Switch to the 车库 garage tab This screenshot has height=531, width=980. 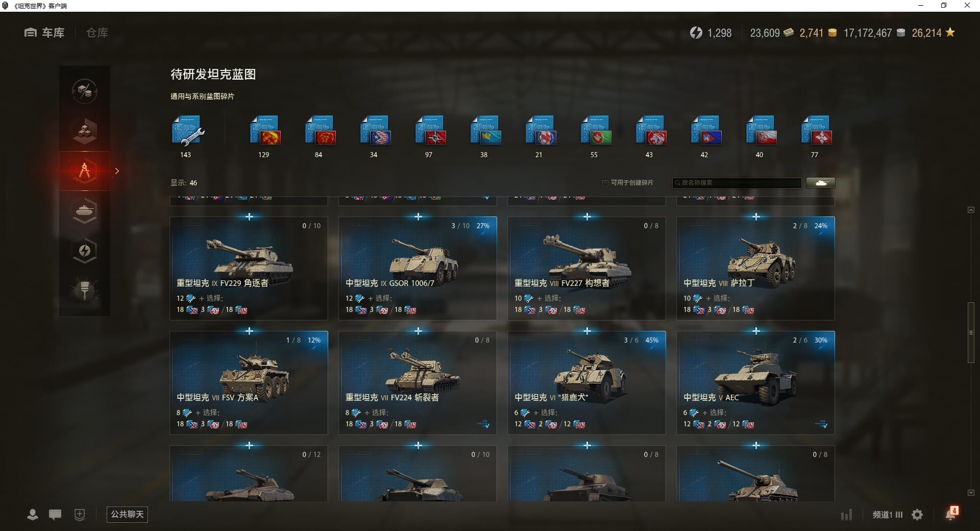pos(44,33)
